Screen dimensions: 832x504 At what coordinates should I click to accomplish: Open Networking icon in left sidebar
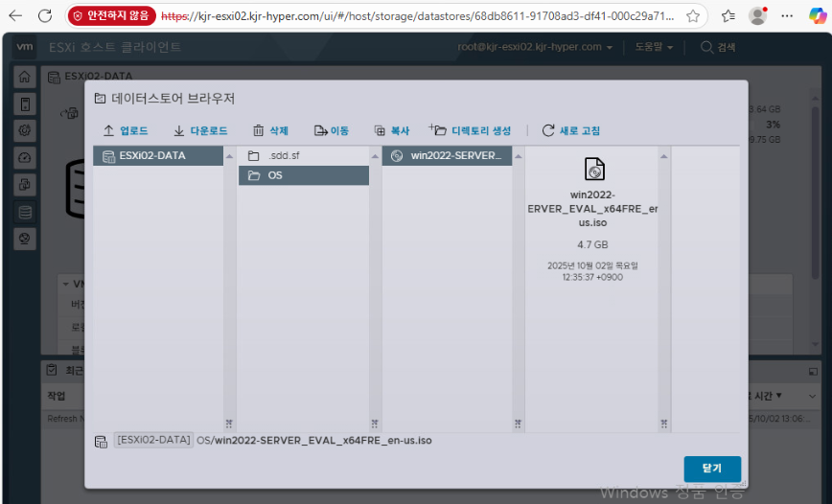tap(24, 239)
